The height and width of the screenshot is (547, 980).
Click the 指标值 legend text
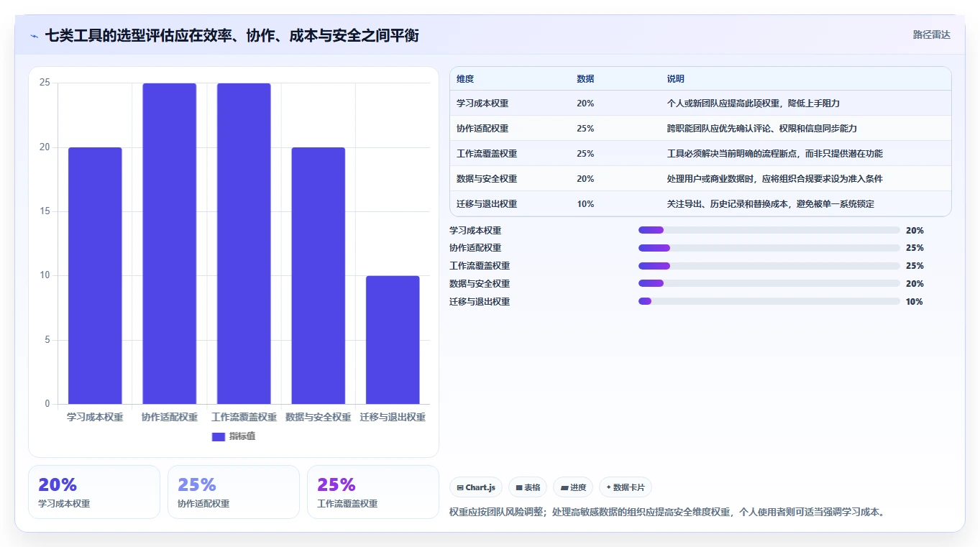click(x=242, y=437)
